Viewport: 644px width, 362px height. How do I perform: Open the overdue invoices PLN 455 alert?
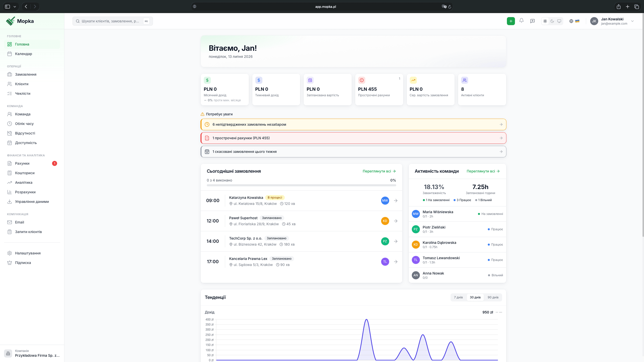(353, 138)
